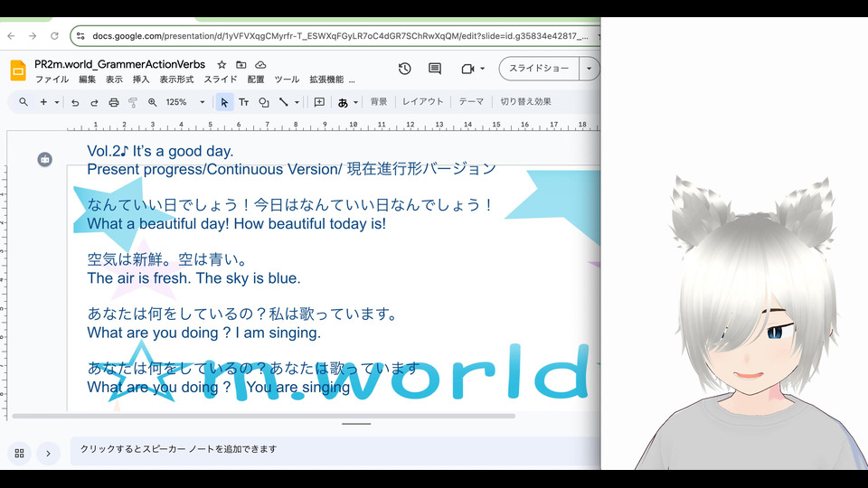The height and width of the screenshot is (488, 868).
Task: Click the presentation title PR2m.world_GrammerActionVerbs
Action: pos(119,64)
